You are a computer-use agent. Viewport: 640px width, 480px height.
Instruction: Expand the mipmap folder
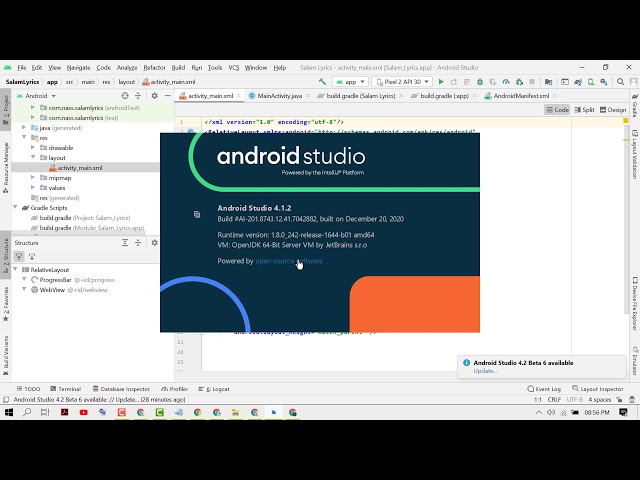pos(33,177)
